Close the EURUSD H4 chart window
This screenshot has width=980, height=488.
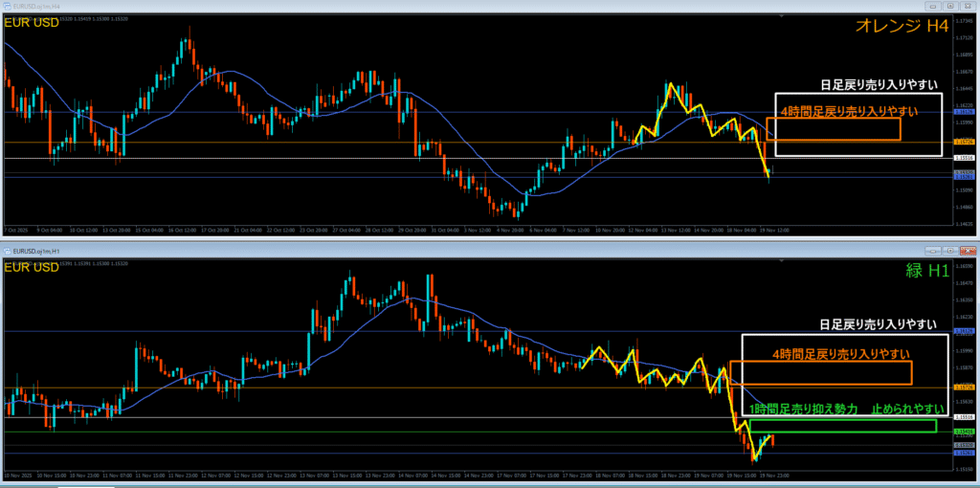coord(966,7)
